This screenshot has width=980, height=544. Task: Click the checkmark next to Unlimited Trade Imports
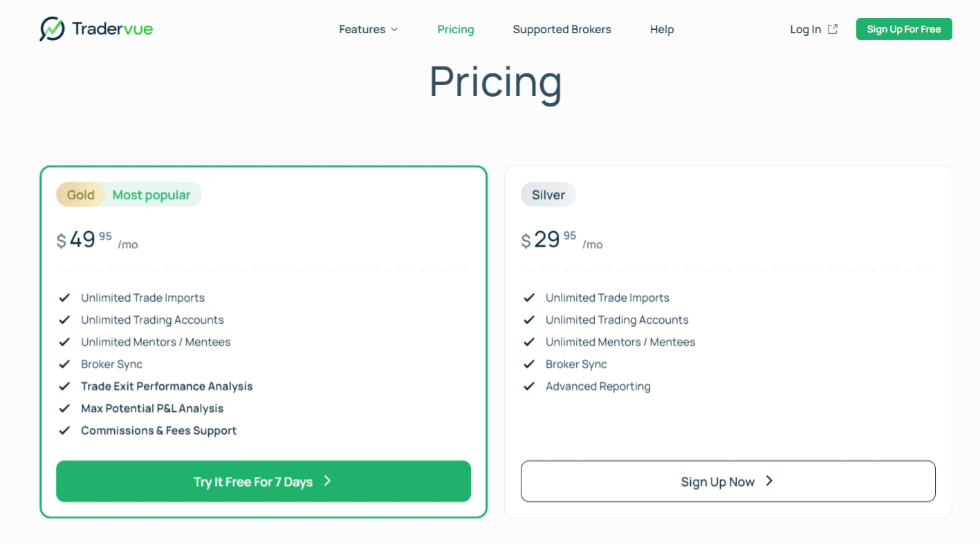pos(64,298)
